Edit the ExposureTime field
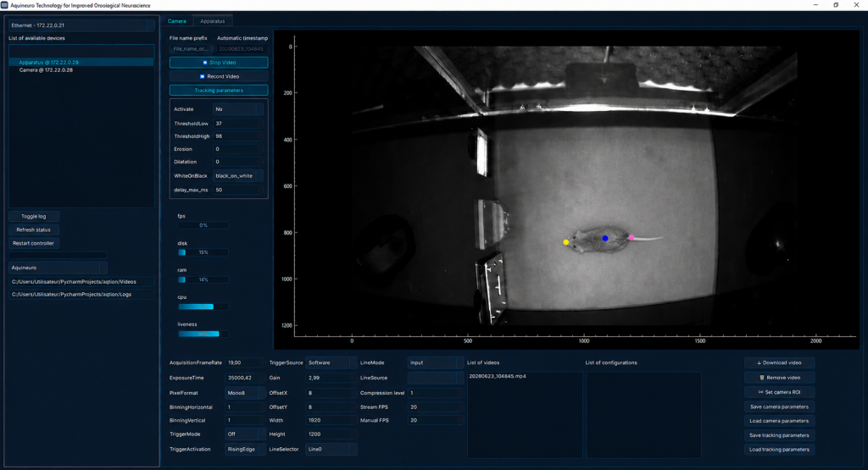Image resolution: width=868 pixels, height=470 pixels. coord(245,378)
